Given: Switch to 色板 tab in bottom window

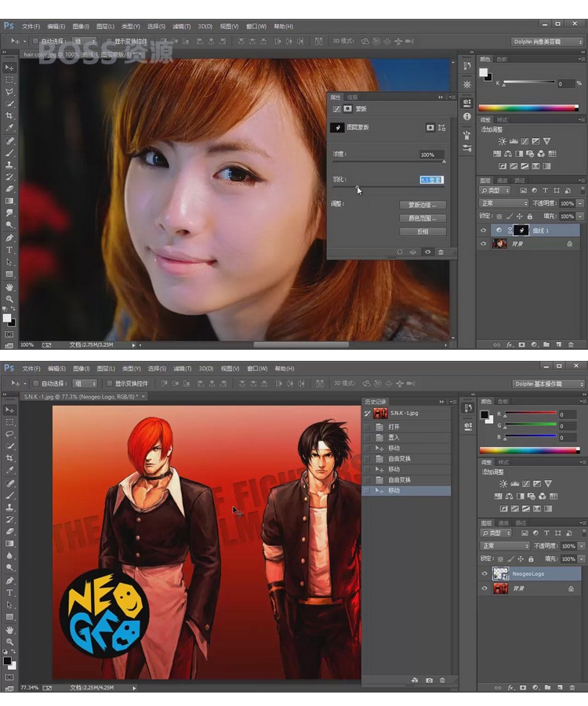Looking at the screenshot, I should [x=503, y=401].
